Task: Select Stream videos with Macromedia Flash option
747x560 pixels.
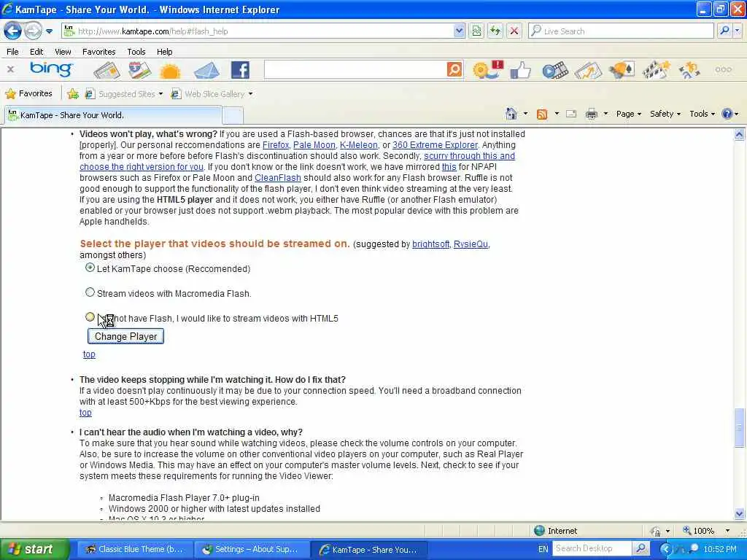Action: tap(90, 292)
